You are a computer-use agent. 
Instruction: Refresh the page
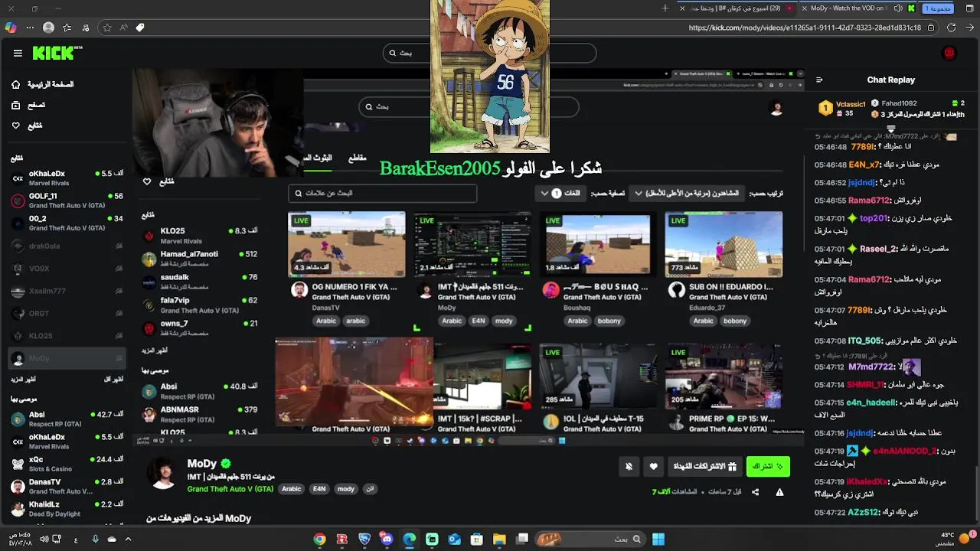[951, 28]
